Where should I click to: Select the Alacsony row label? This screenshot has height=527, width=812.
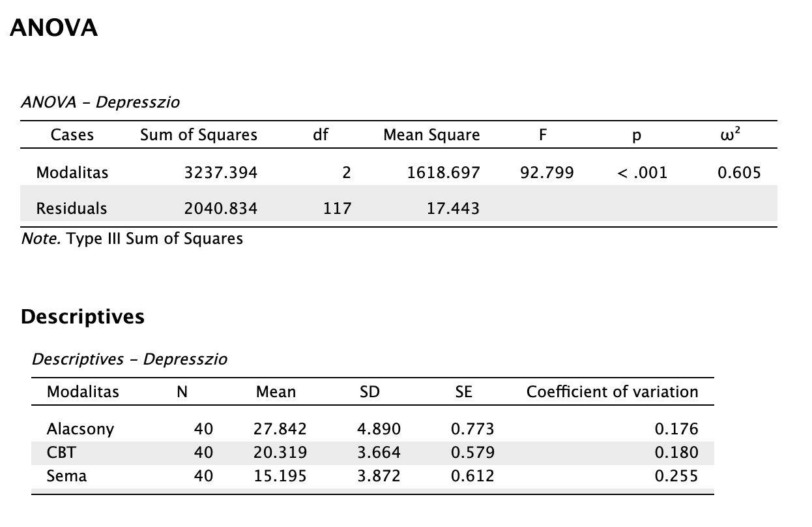point(80,429)
